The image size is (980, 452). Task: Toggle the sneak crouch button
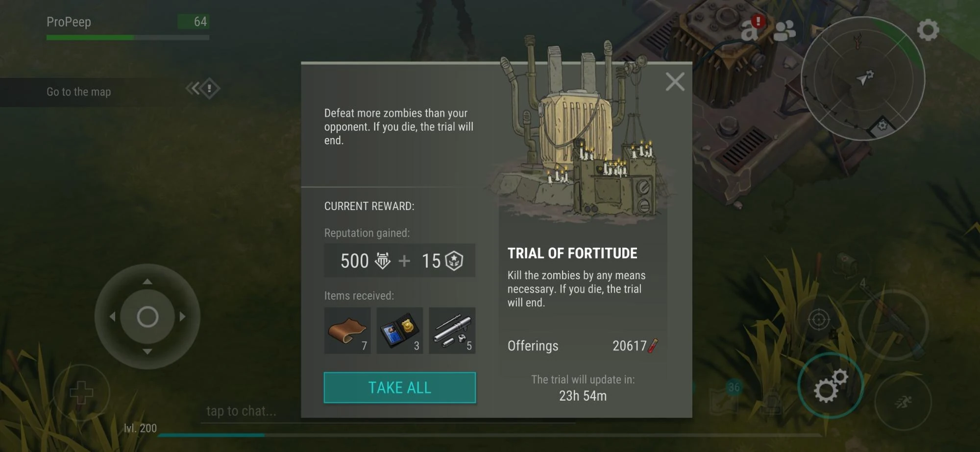(903, 402)
